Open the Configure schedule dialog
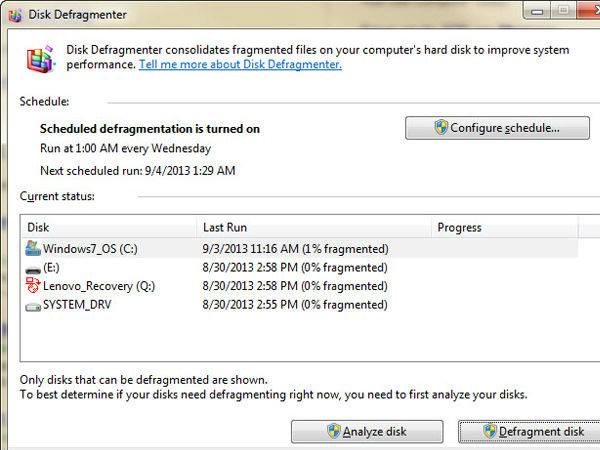Image resolution: width=600 pixels, height=450 pixels. 496,128
